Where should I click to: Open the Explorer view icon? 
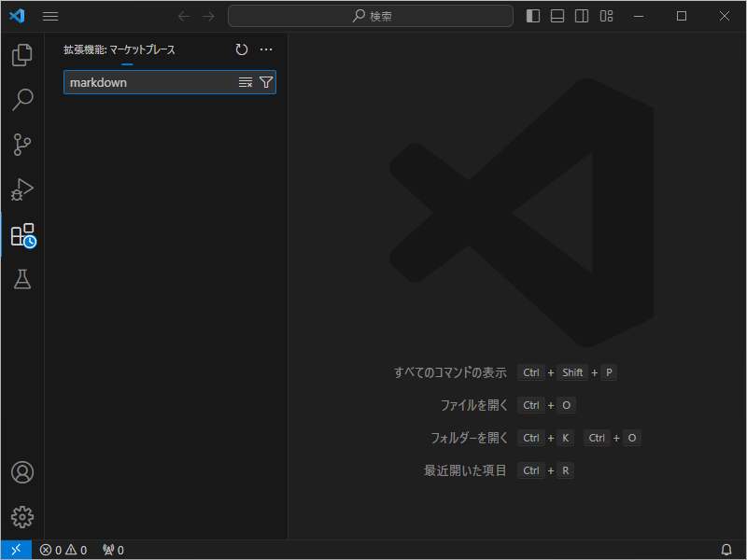(21, 54)
